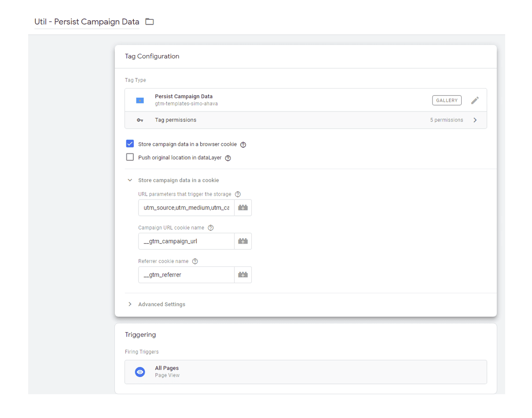This screenshot has width=532, height=418.
Task: Open variable picker for Campaign URL cookie name
Action: [x=243, y=241]
